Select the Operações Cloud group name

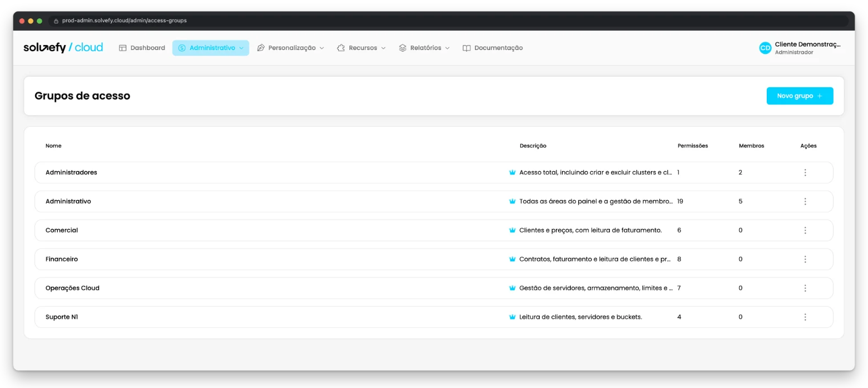click(x=72, y=288)
